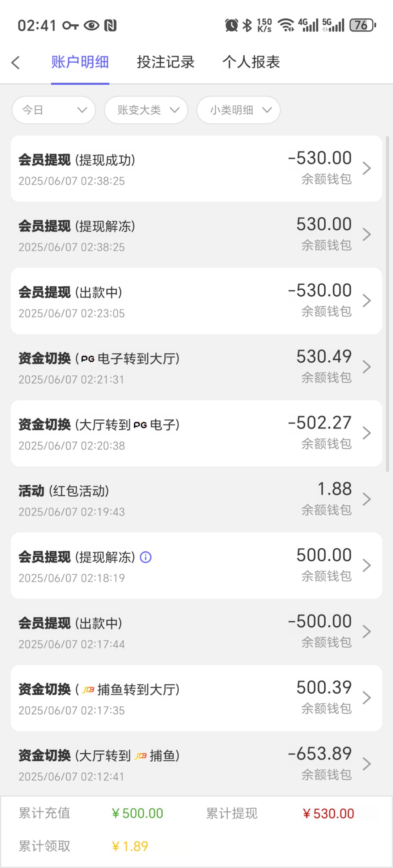Switch to the 投注记录 tab
This screenshot has width=393, height=868.
pos(166,62)
